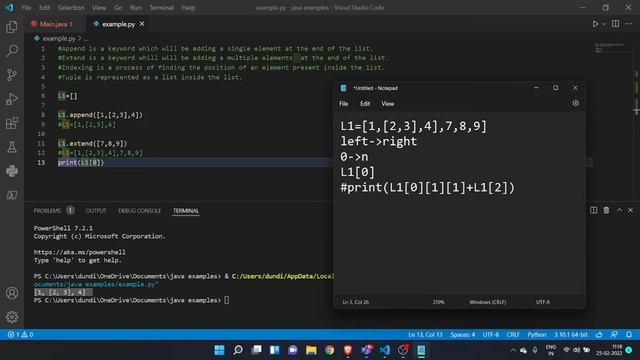Screen dimensions: 640x360
Task: Open the Extensions view
Action: (x=12, y=123)
